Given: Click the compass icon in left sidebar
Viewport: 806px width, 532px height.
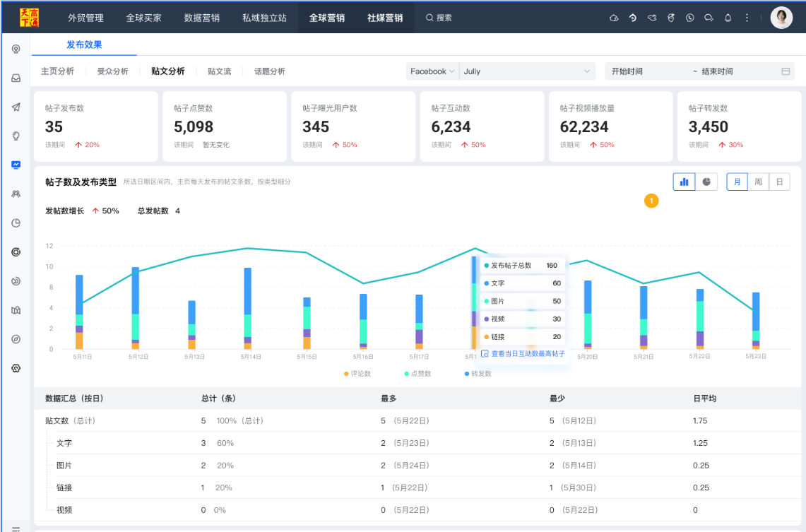Looking at the screenshot, I should coord(16,339).
